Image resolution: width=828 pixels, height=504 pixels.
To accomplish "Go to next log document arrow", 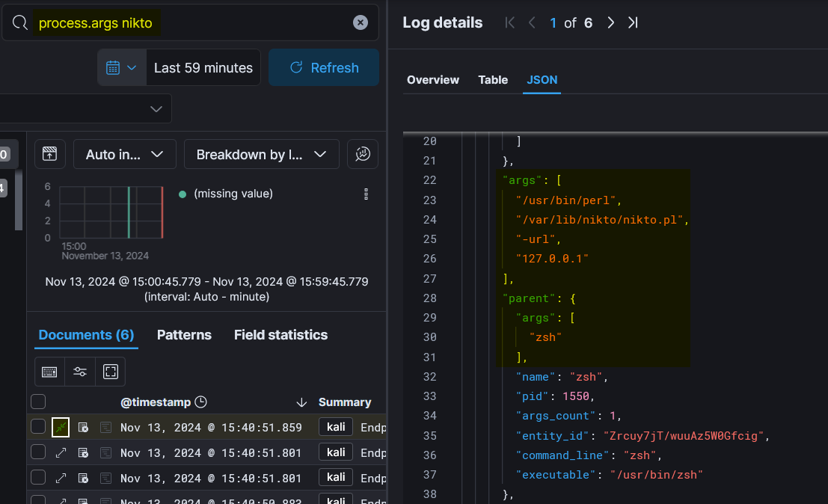I will click(611, 23).
